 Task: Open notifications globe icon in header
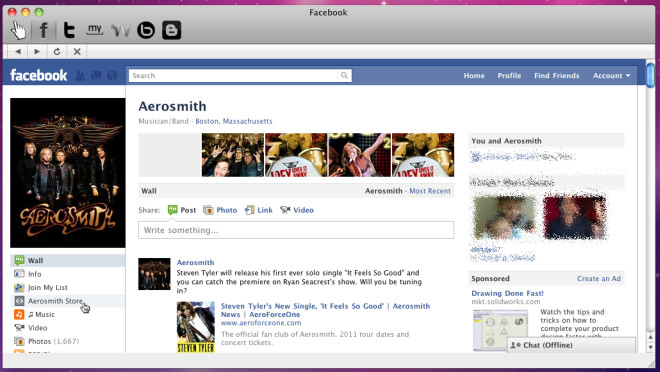click(112, 76)
